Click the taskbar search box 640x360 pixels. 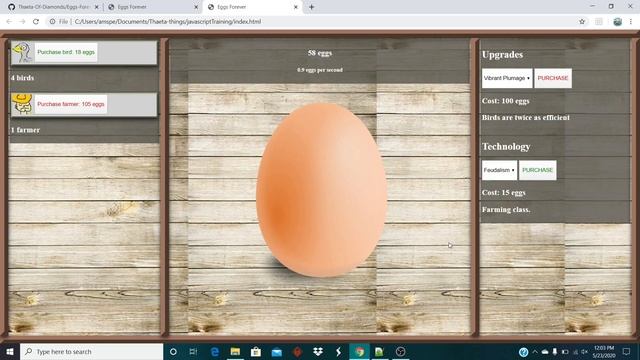tap(91, 351)
